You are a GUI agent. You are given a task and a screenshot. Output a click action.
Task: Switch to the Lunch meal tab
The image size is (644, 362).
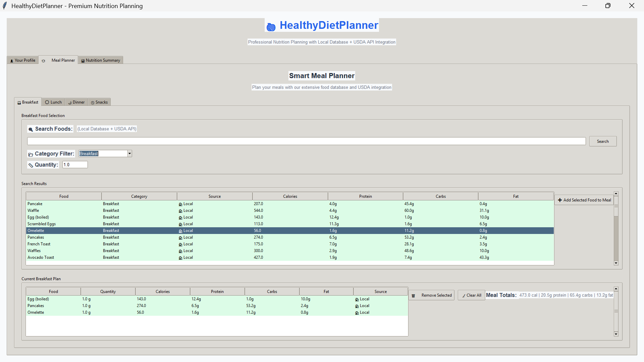[x=53, y=102]
